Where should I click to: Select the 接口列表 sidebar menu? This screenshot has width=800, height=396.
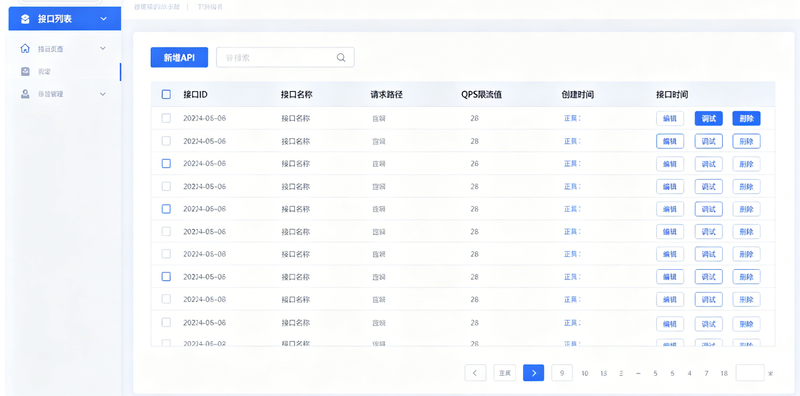(x=65, y=19)
